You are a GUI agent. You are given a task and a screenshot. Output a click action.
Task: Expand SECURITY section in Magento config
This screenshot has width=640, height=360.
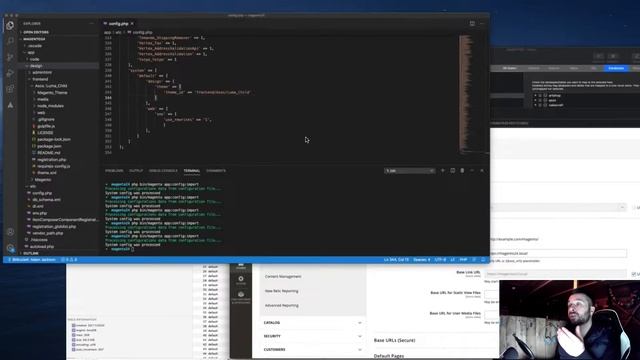(x=312, y=336)
